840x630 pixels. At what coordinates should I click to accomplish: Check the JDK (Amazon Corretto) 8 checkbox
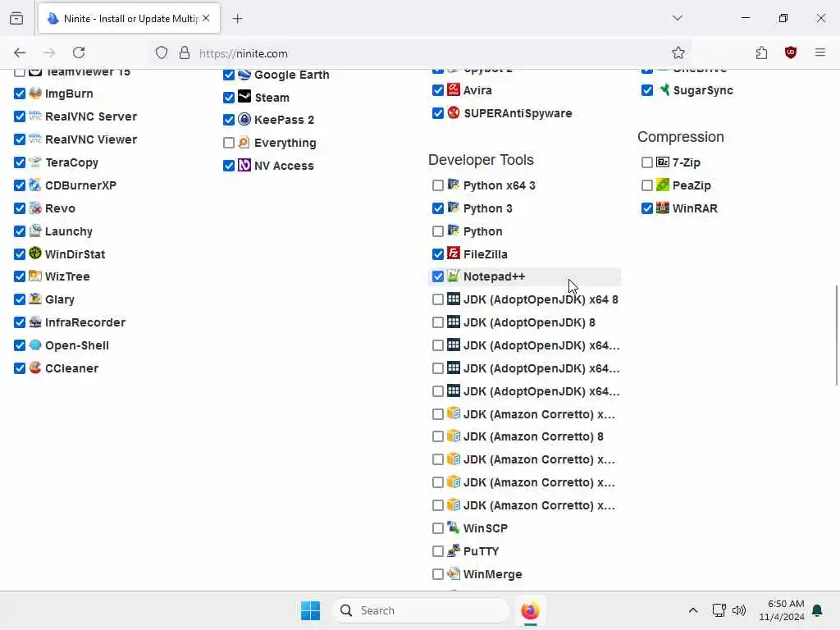coord(438,436)
